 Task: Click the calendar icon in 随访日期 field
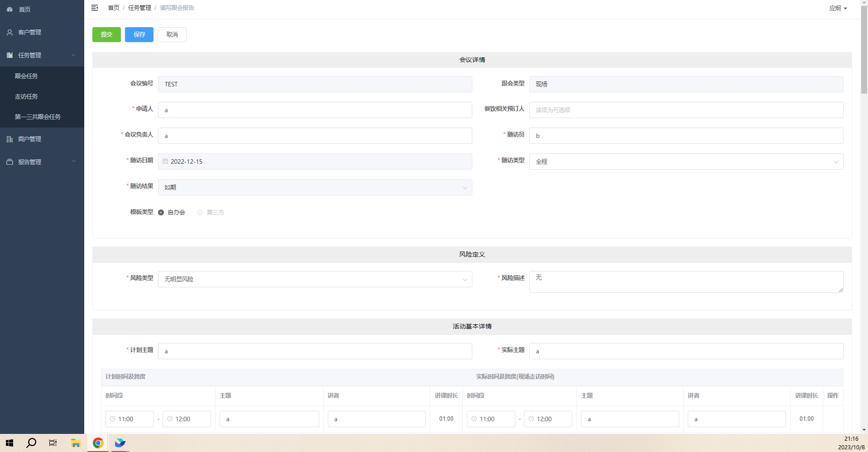pos(165,162)
